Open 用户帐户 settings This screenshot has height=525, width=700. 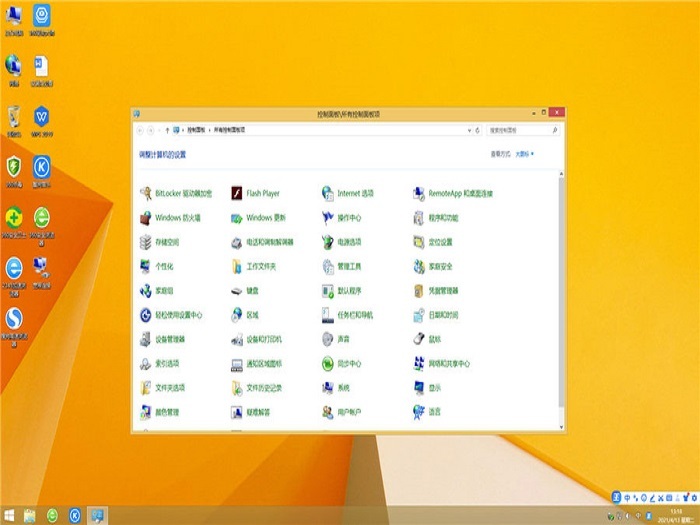click(x=348, y=412)
